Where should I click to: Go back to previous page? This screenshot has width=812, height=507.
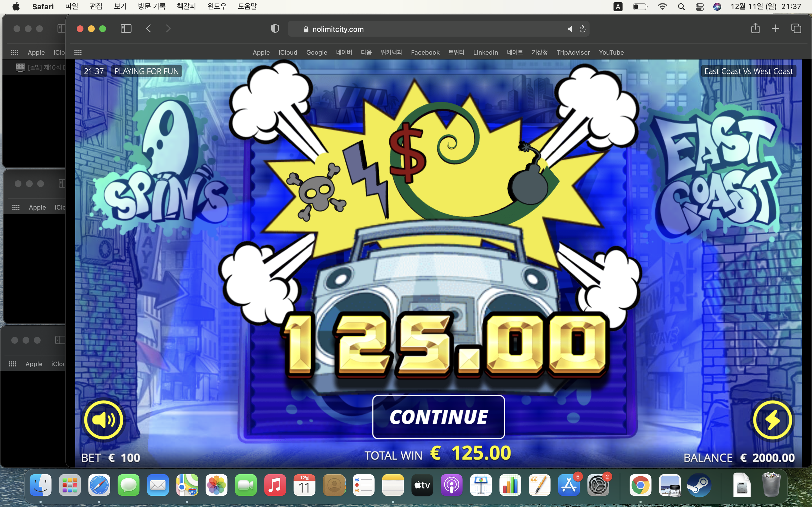coord(149,29)
